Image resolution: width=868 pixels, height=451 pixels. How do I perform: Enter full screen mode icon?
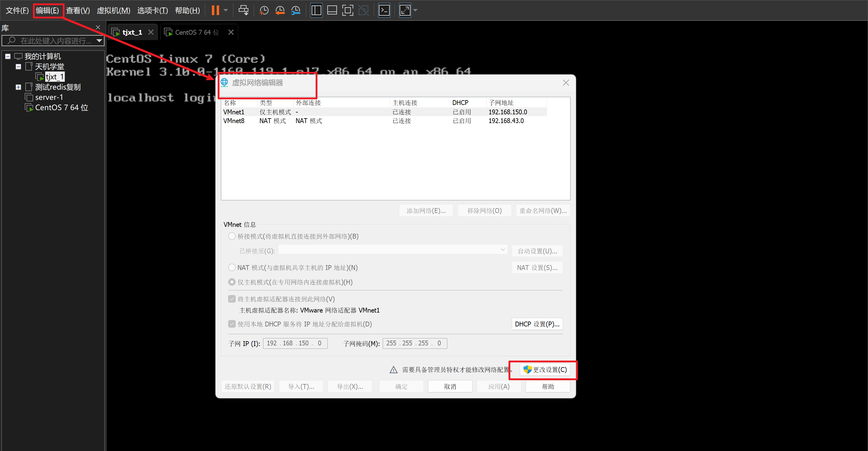pos(348,11)
